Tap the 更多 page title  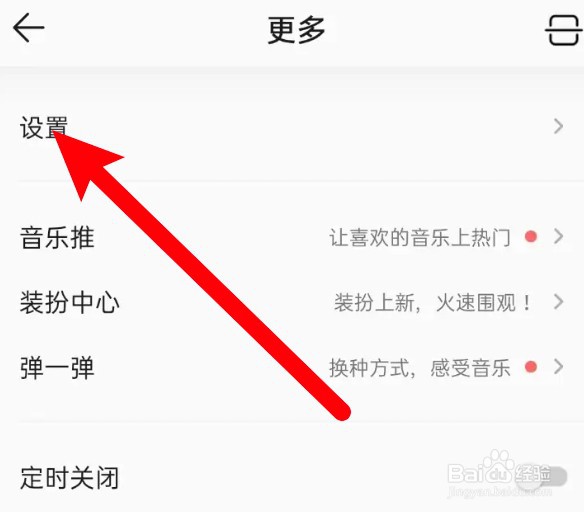296,30
